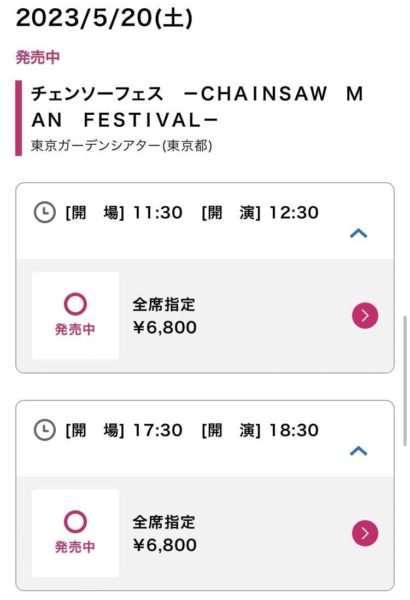Collapse the 11:30 / 12:30 performance section

[x=359, y=233]
